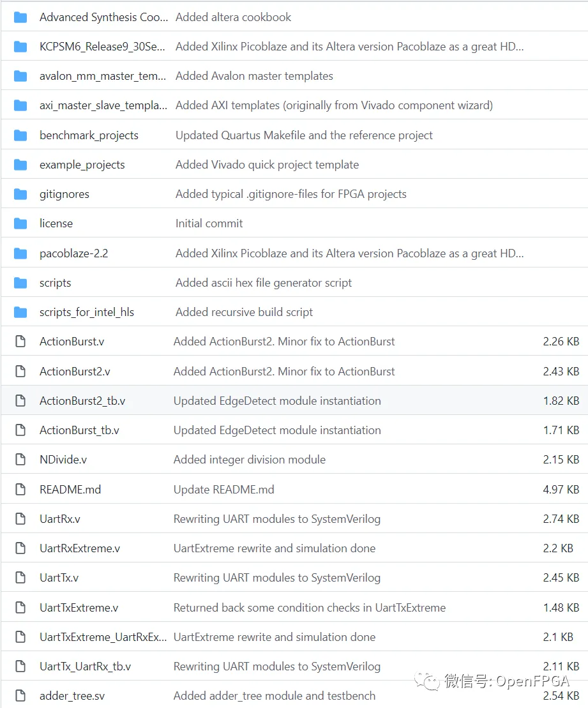Open the UartTxExtreme.v file
588x708 pixels.
point(79,608)
